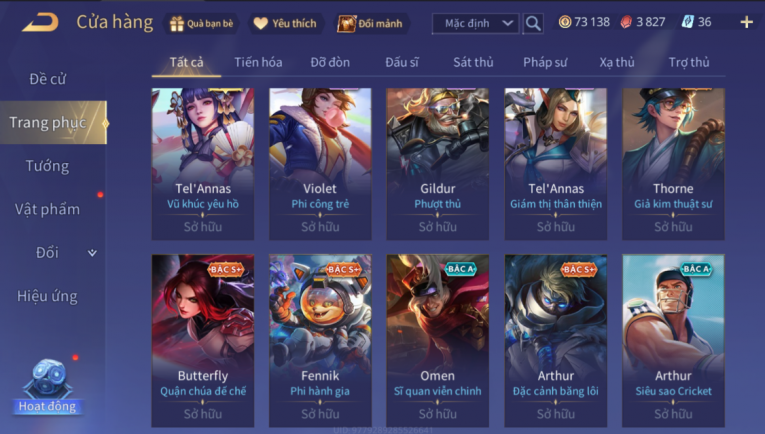Click the red gem currency icon

626,22
